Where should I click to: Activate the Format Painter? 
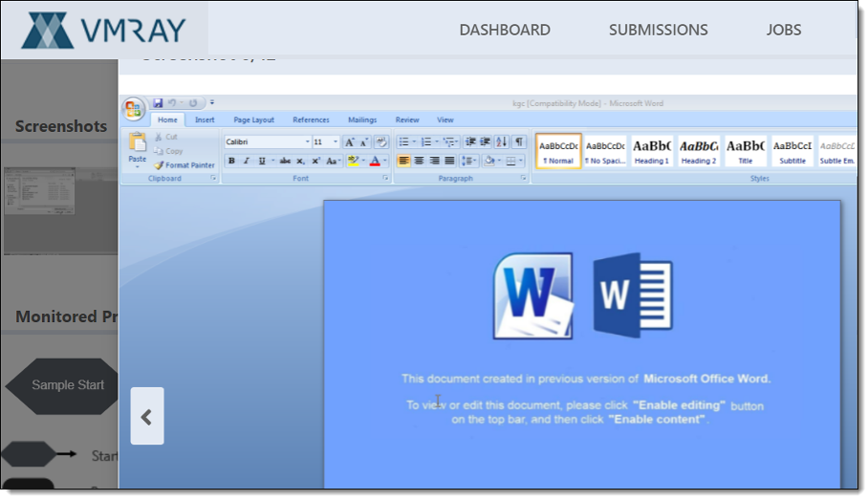click(x=184, y=165)
